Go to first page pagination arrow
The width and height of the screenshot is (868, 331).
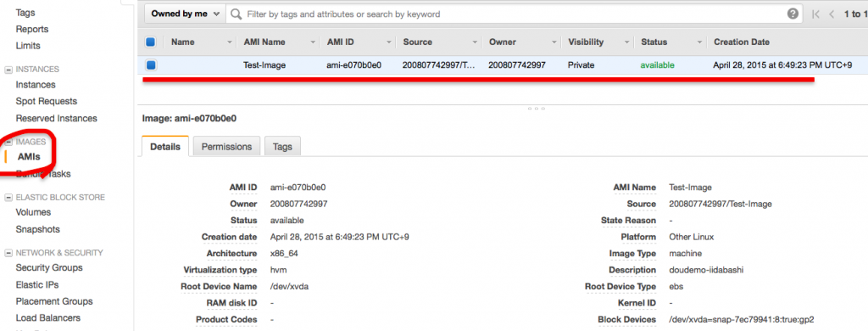815,14
